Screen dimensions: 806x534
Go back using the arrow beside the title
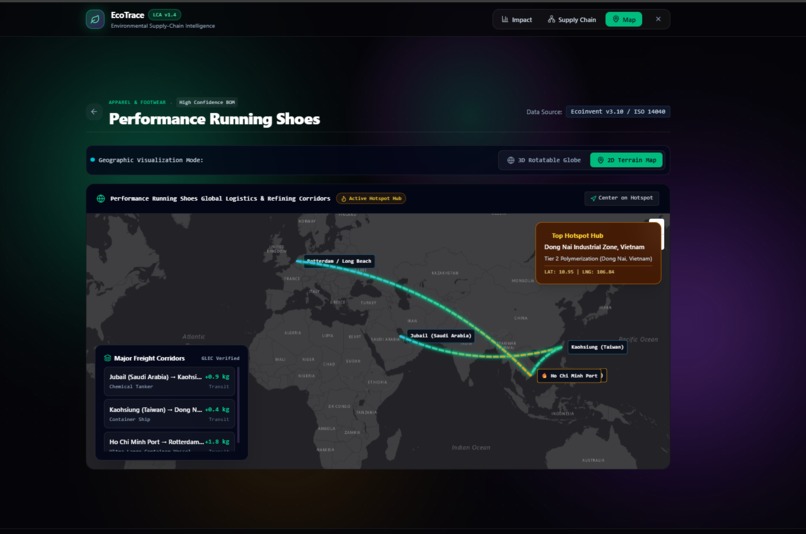(94, 112)
